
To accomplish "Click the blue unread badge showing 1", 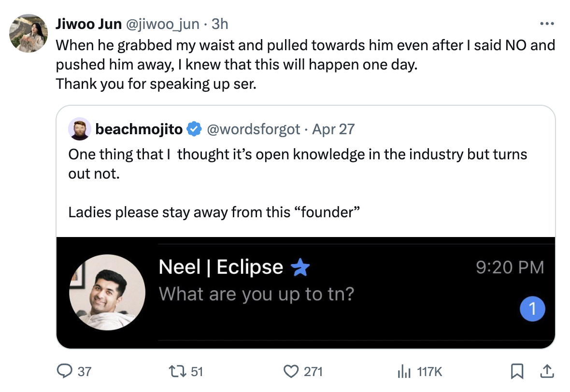I will click(532, 308).
